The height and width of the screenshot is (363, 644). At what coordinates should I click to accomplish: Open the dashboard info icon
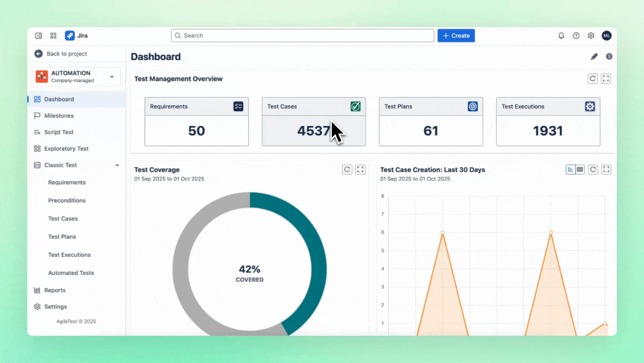[x=609, y=56]
